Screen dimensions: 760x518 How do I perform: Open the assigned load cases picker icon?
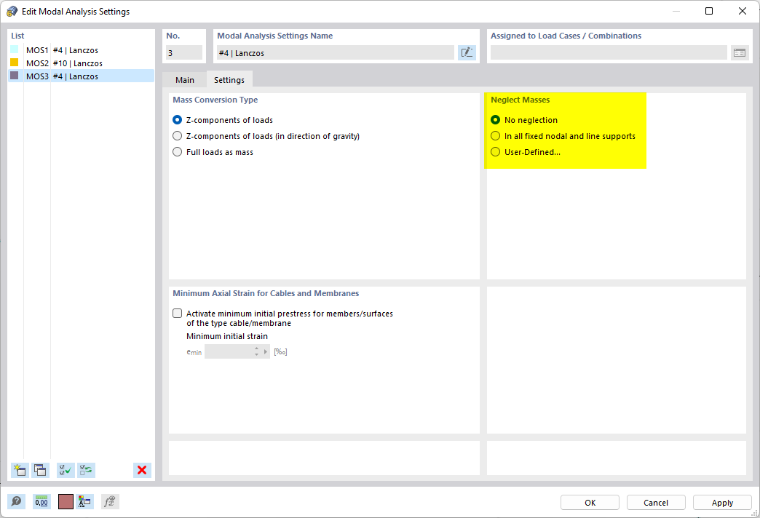click(x=740, y=53)
